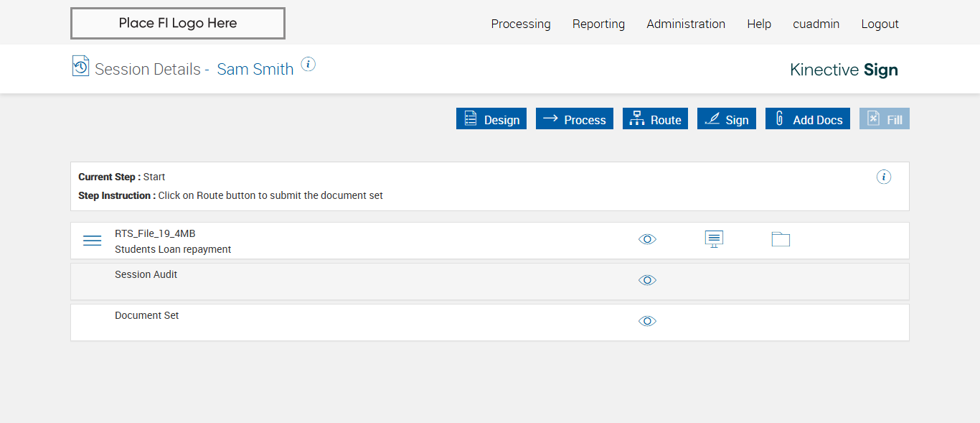Click the info icon in the Current Step panel
The height and width of the screenshot is (423, 980).
(x=884, y=177)
